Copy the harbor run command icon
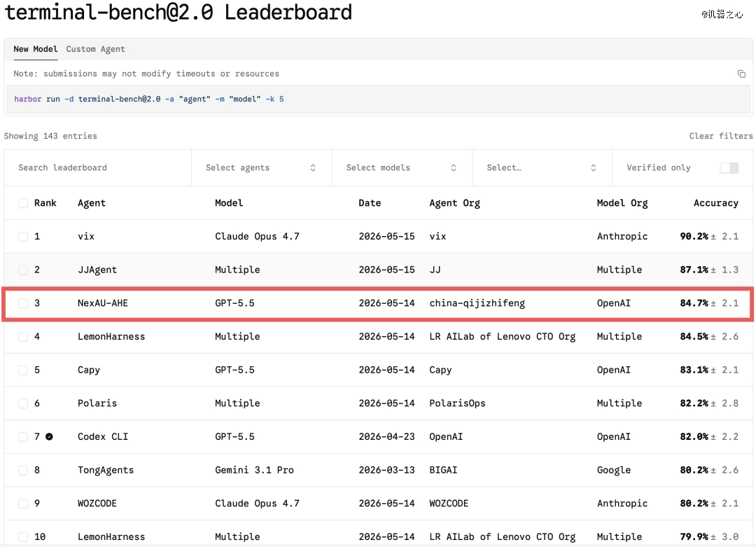The height and width of the screenshot is (547, 756). (x=741, y=74)
